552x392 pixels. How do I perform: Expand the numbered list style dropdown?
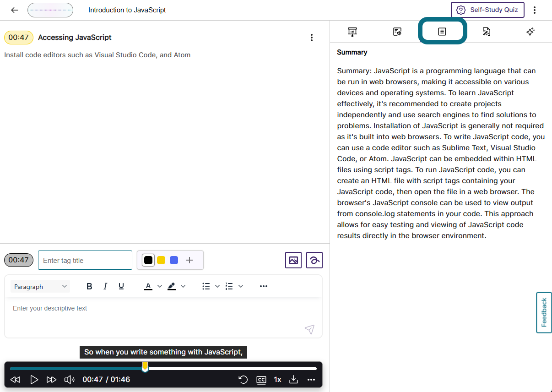pos(241,286)
